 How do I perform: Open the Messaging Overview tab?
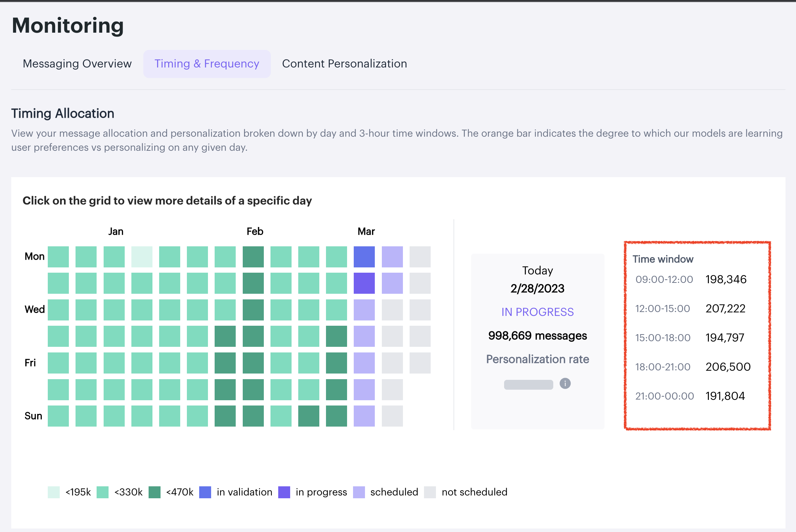(77, 64)
